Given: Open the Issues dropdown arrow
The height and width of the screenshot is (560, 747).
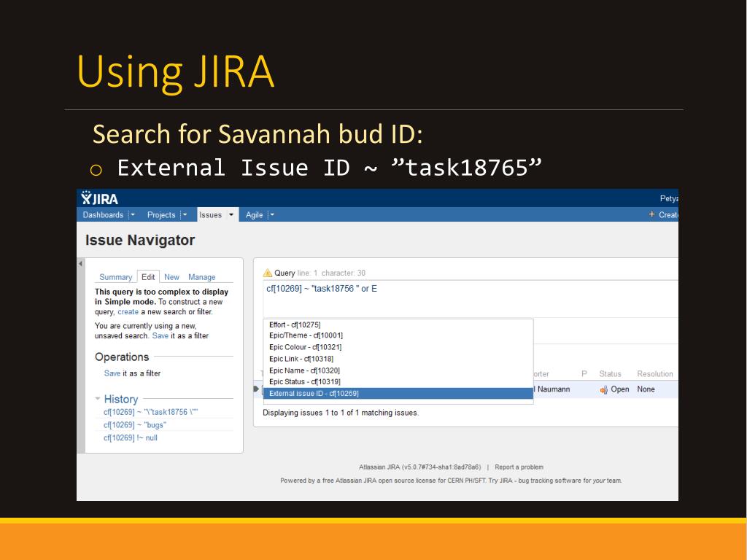Looking at the screenshot, I should click(x=231, y=215).
